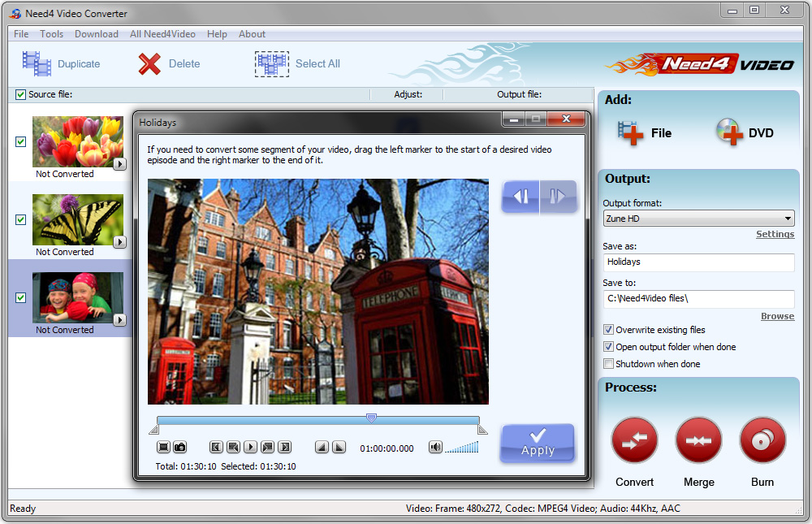The image size is (812, 524).
Task: Click the Select All toolbar icon
Action: (272, 64)
